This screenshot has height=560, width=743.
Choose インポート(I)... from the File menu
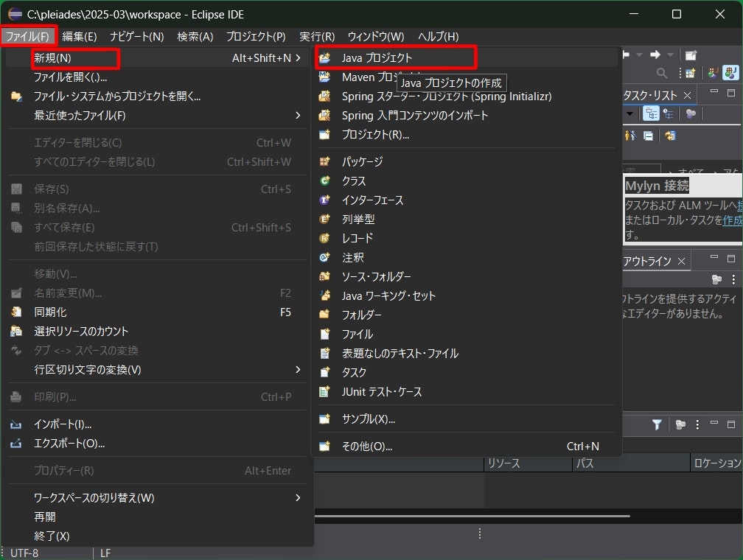(157, 424)
